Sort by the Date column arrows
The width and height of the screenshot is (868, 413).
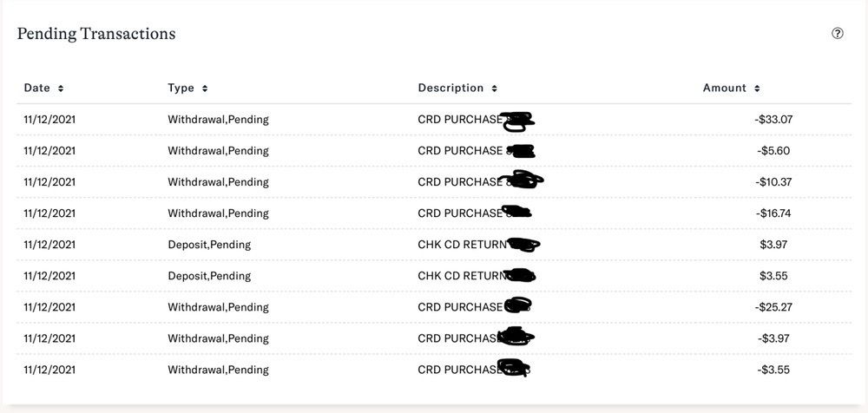click(61, 88)
